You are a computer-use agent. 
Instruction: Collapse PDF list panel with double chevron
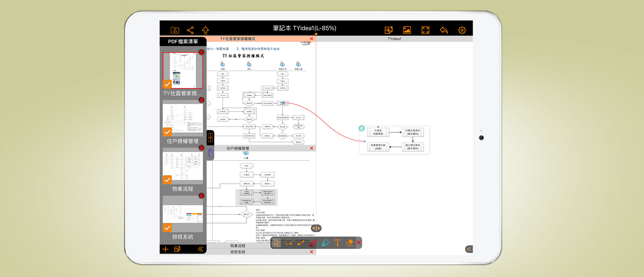click(201, 249)
